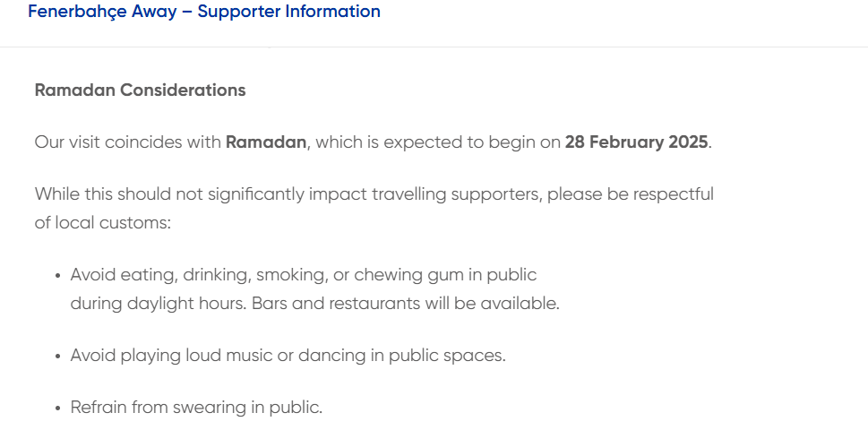Click the 'during daylight hours' line
Screen dimensions: 868x430
point(157,304)
